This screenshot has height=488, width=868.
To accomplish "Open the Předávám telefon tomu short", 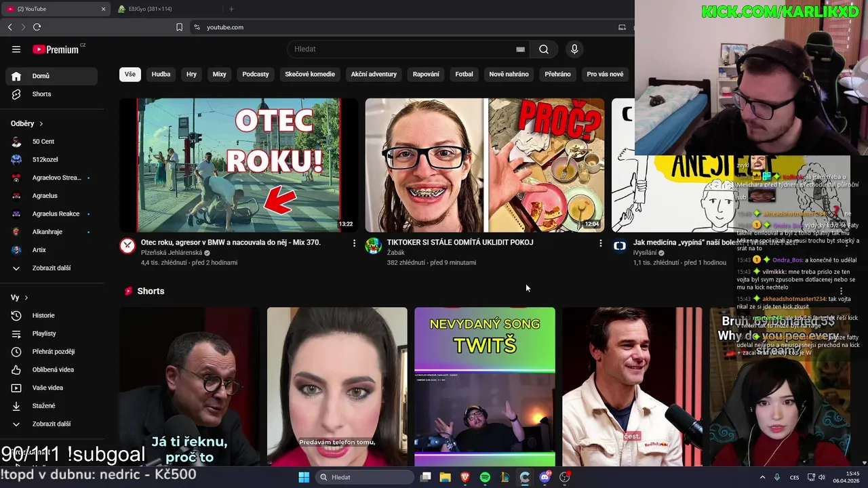I will coord(337,387).
